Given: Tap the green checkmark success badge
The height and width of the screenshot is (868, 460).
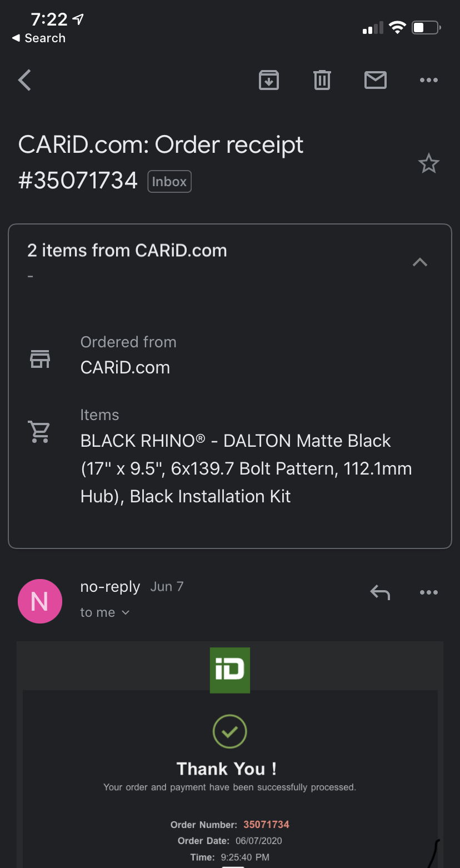Looking at the screenshot, I should pyautogui.click(x=229, y=732).
